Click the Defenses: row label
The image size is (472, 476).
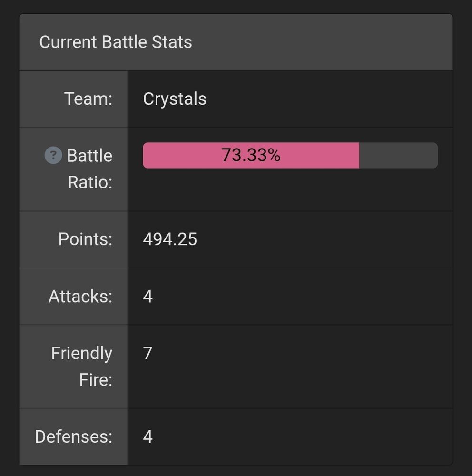click(74, 436)
